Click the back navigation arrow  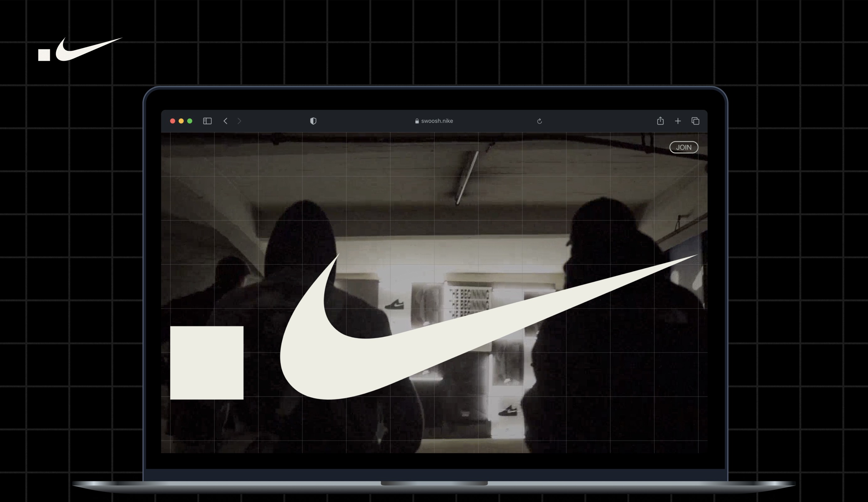[x=225, y=121]
